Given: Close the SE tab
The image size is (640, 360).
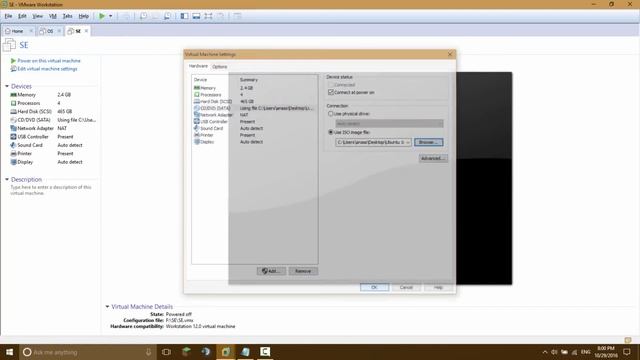Looking at the screenshot, I should [86, 31].
